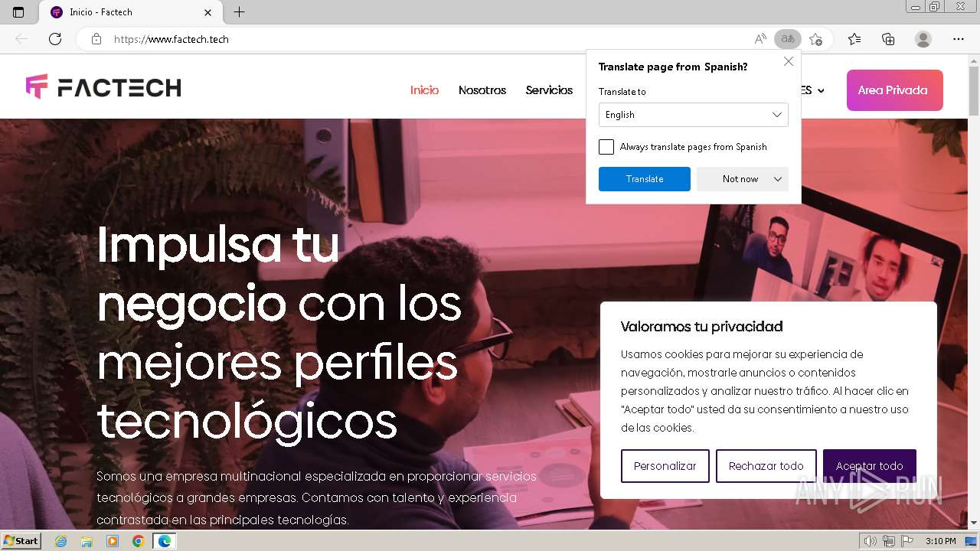The image size is (980, 551).
Task: Select the Edge taskbar icon
Action: 165,541
